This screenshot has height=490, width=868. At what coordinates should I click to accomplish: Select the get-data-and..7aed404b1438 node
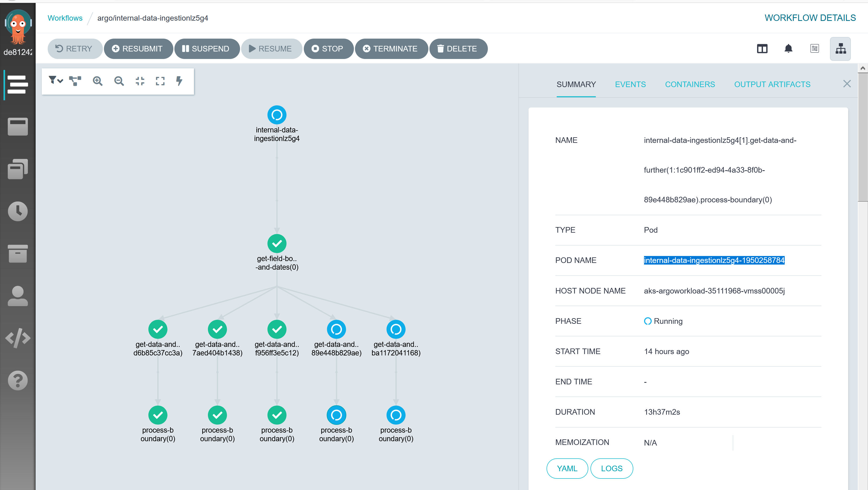[217, 329]
